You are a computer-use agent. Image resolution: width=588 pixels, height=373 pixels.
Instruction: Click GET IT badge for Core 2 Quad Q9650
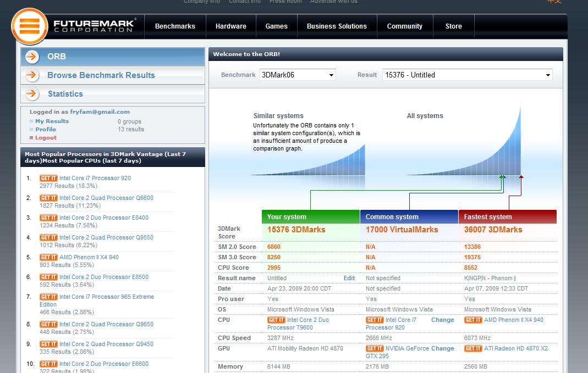[48, 324]
